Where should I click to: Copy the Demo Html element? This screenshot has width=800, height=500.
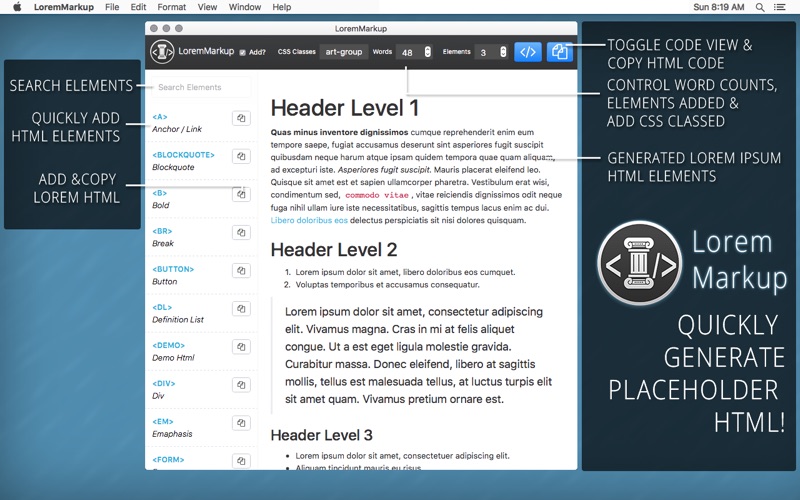point(241,347)
